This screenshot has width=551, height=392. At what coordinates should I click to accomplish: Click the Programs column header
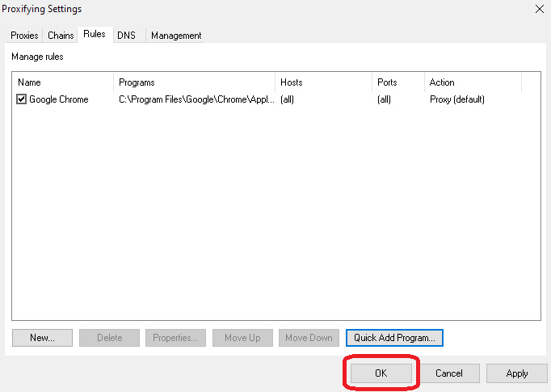click(194, 82)
